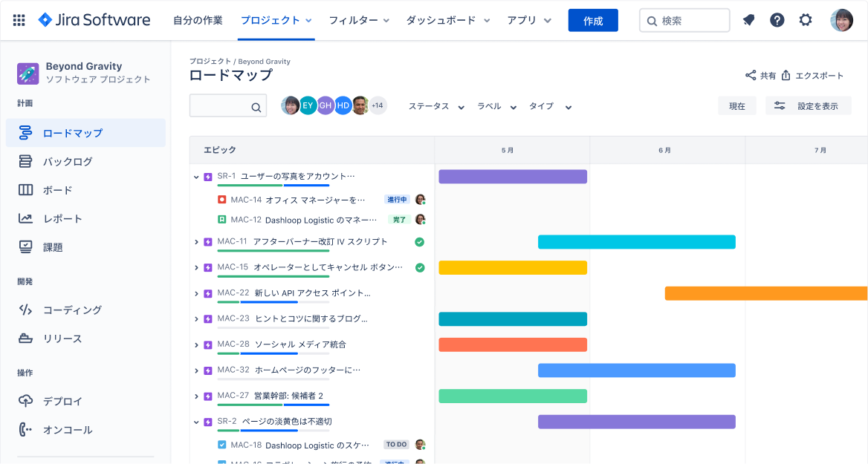Click the 作成 button
Screen dimensions: 868x464
[x=592, y=20]
